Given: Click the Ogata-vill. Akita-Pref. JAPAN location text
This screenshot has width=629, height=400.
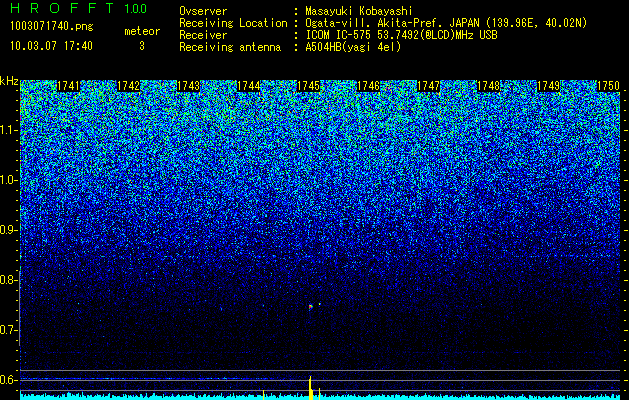Looking at the screenshot, I should 446,23.
